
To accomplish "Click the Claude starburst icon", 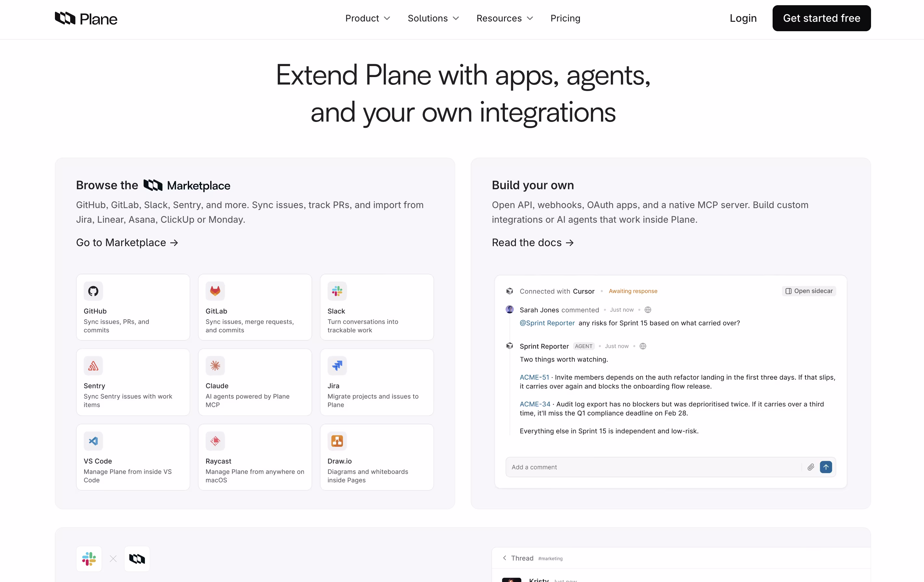I will pyautogui.click(x=215, y=366).
